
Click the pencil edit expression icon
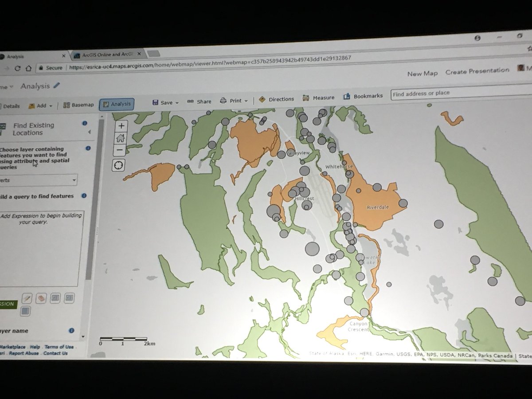coord(26,298)
